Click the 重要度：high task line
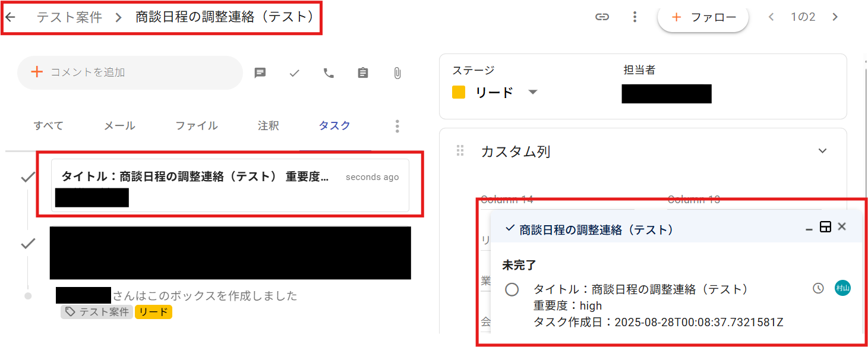Viewport: 868px width, 347px height. tap(568, 306)
